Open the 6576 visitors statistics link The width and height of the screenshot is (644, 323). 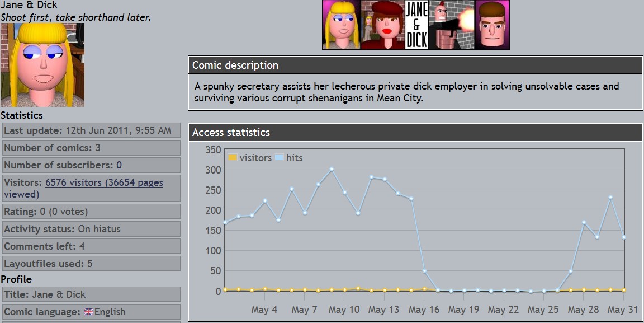click(104, 182)
